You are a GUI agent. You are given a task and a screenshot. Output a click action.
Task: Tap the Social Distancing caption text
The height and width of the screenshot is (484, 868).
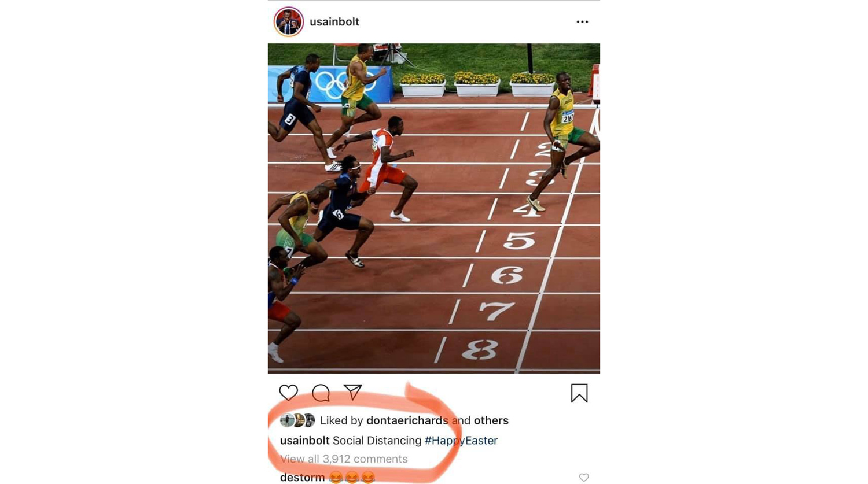coord(377,441)
